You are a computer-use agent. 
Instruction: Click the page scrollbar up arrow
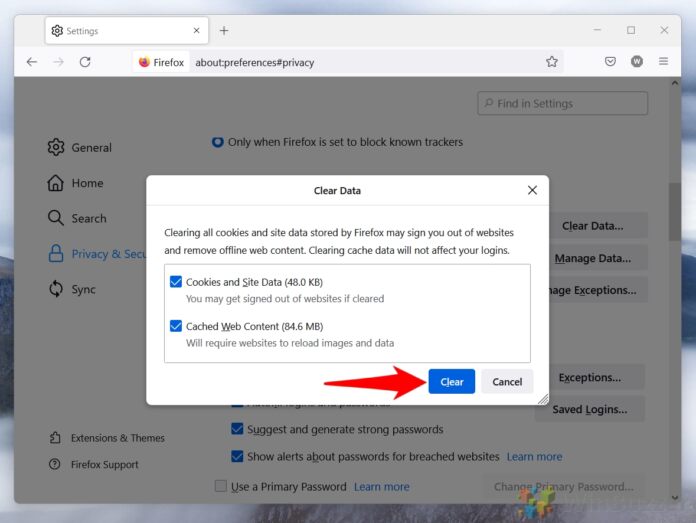point(675,83)
